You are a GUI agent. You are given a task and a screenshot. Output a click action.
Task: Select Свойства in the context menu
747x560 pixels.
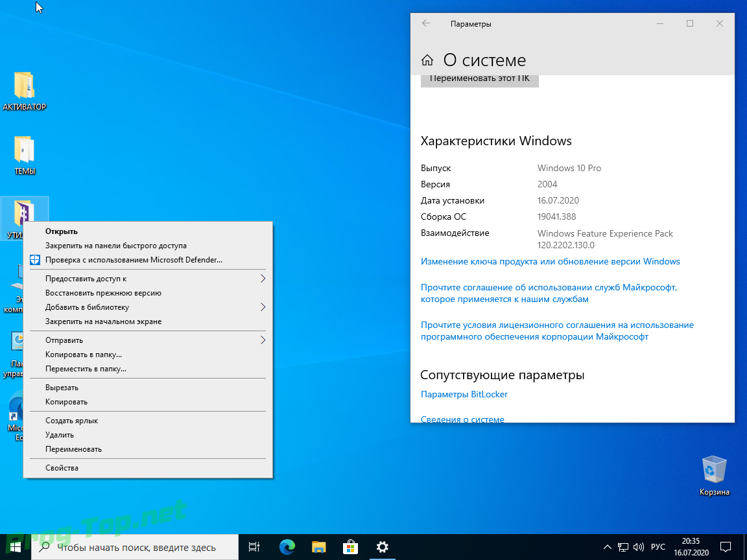pyautogui.click(x=62, y=468)
